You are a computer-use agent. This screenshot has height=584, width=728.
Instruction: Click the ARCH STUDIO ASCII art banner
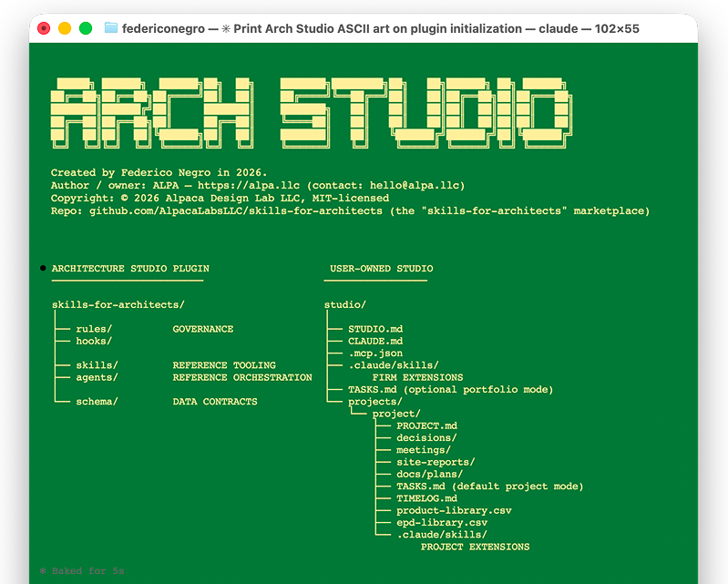tap(312, 113)
